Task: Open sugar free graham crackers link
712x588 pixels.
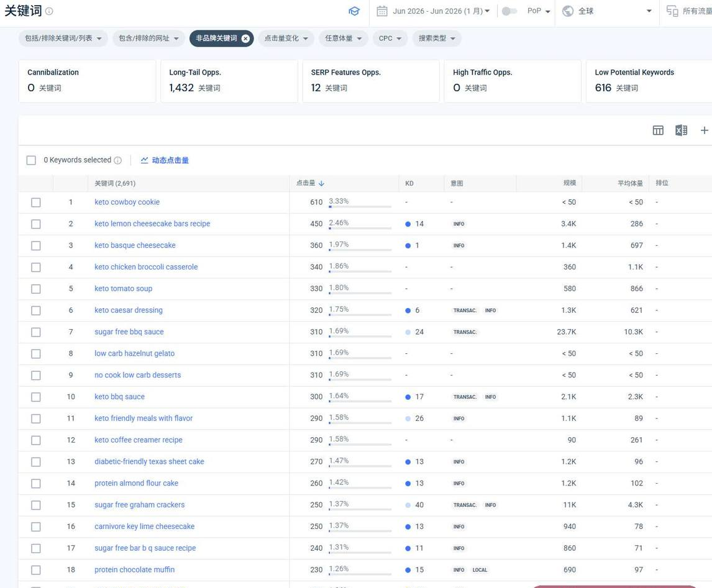Action: [139, 505]
